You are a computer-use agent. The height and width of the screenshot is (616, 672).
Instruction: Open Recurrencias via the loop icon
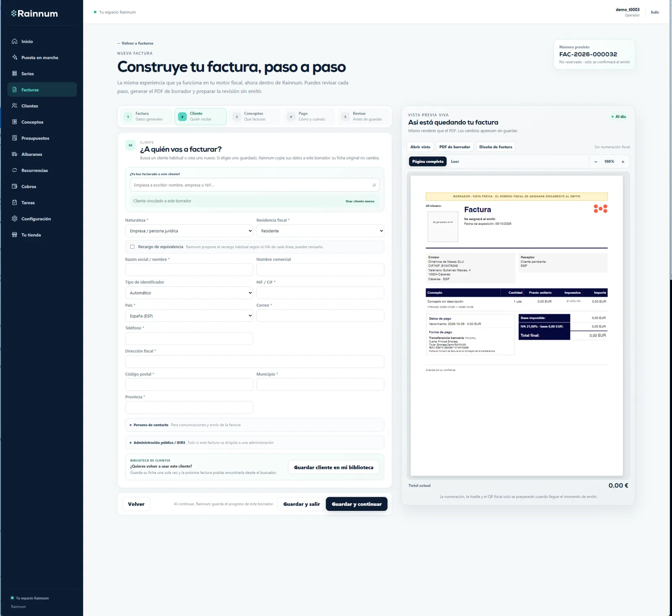click(x=15, y=170)
